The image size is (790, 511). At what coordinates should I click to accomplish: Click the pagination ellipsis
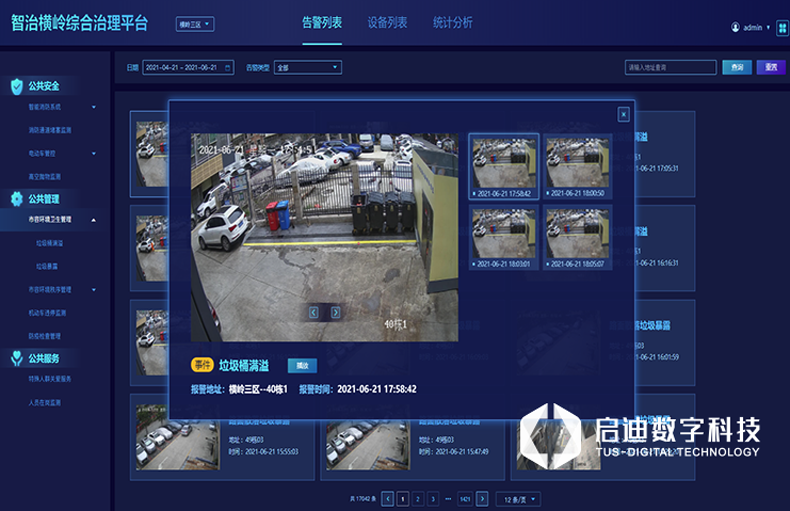pyautogui.click(x=448, y=499)
